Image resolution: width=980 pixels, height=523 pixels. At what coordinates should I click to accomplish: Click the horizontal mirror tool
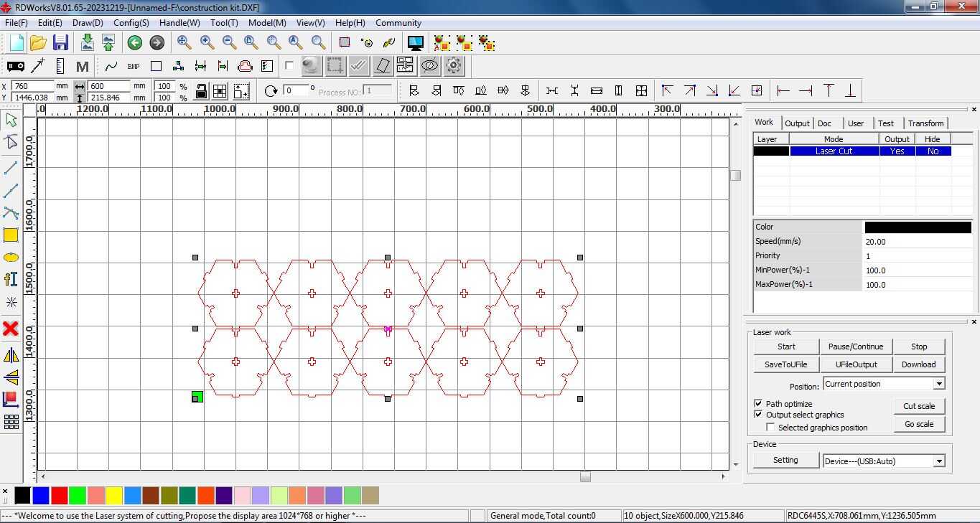point(11,355)
